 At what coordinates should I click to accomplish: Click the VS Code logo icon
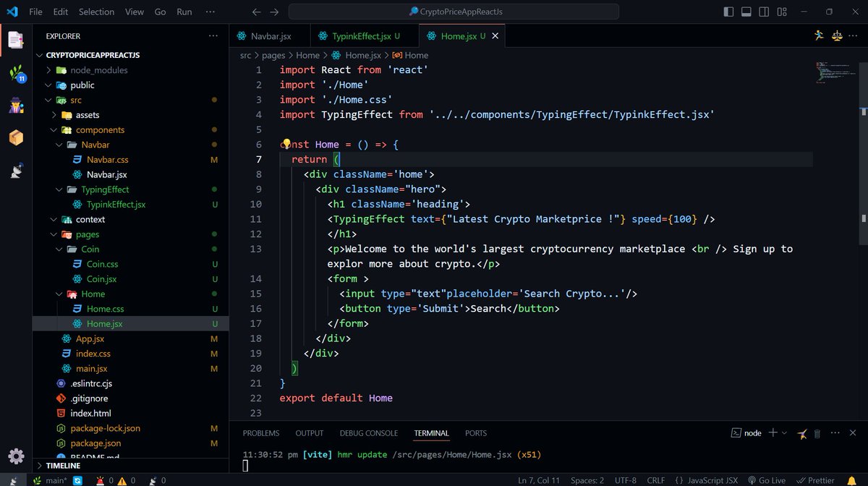point(12,12)
